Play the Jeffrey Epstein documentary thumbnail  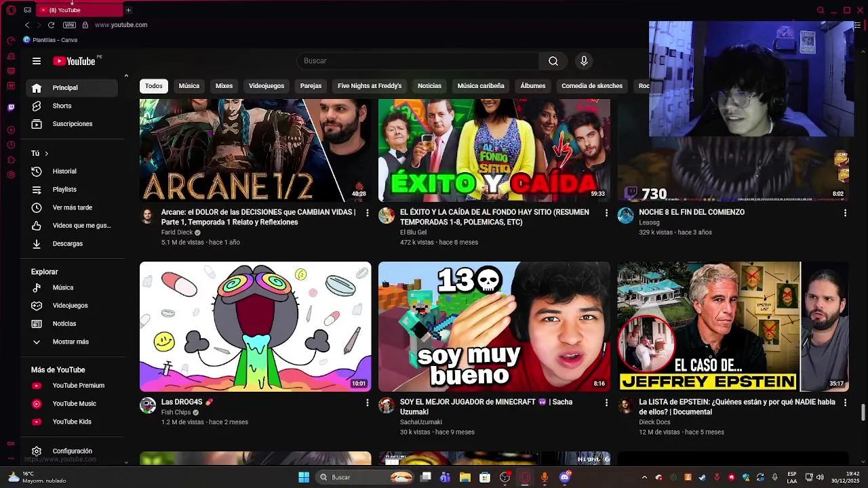[733, 327]
